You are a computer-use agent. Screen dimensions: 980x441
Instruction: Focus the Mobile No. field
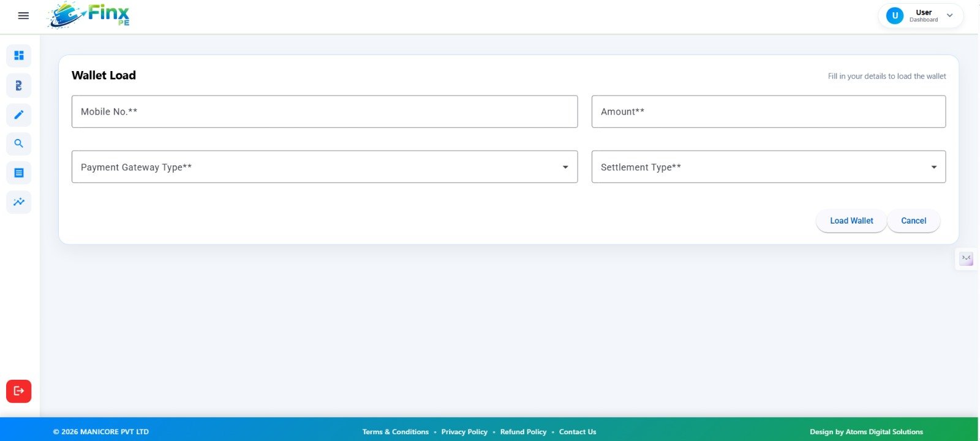325,111
